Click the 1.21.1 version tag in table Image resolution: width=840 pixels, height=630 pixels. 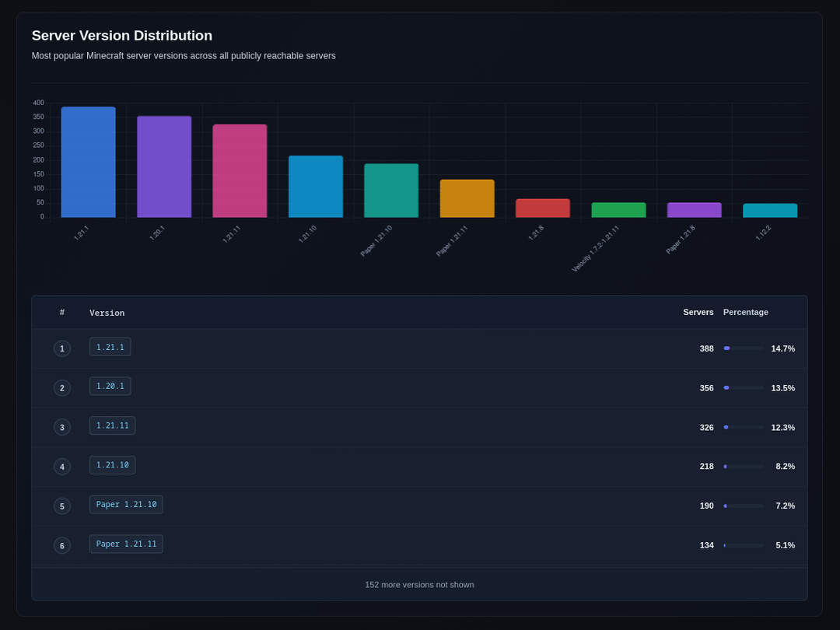coord(110,347)
